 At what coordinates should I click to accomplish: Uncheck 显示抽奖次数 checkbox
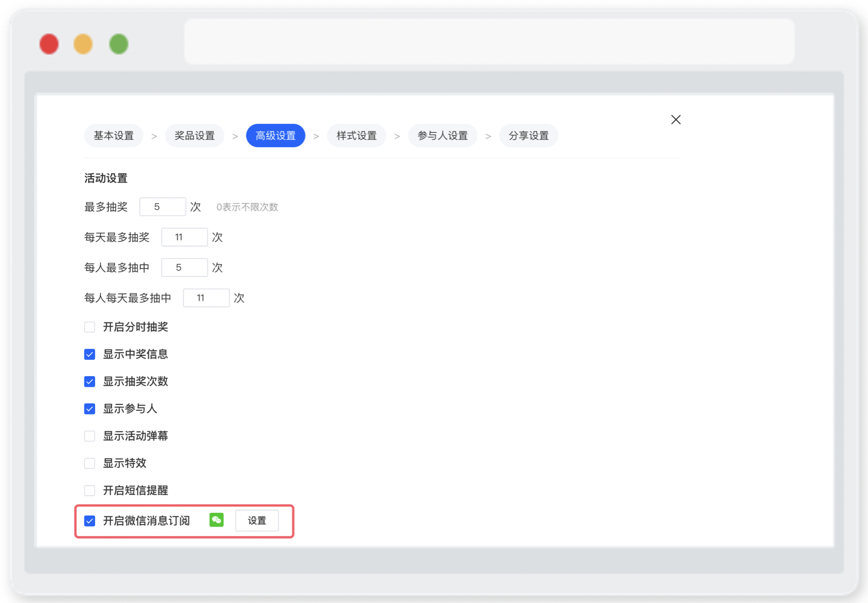90,382
